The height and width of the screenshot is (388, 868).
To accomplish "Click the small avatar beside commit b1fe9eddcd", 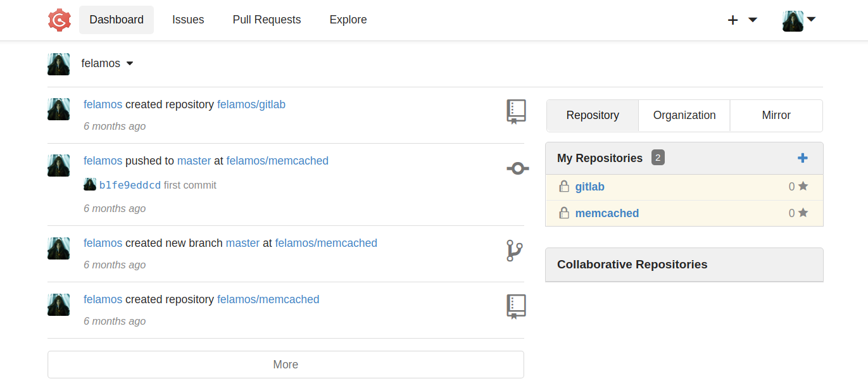I will (90, 185).
